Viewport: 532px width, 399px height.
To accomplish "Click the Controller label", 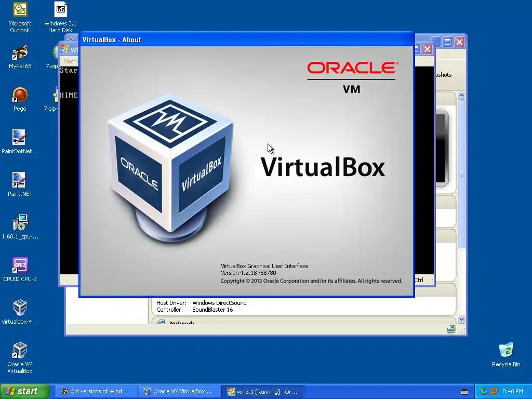I will point(169,310).
